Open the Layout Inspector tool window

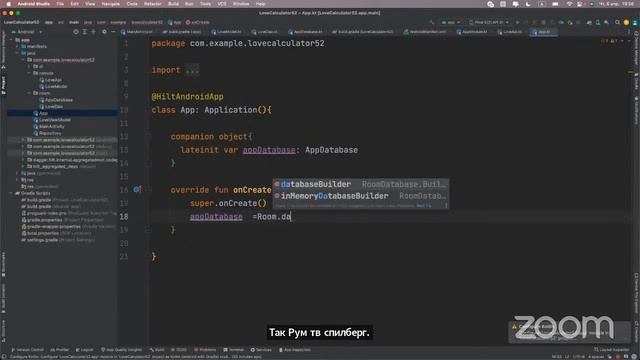click(612, 350)
